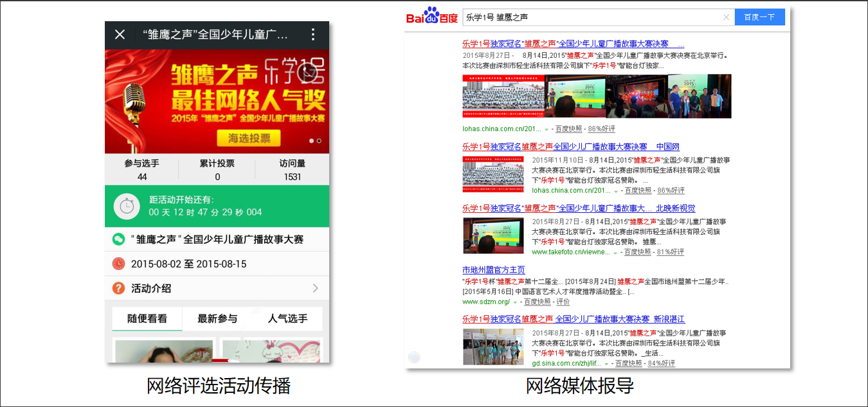Select the second banner carousel dot
The image size is (868, 407).
(x=320, y=140)
